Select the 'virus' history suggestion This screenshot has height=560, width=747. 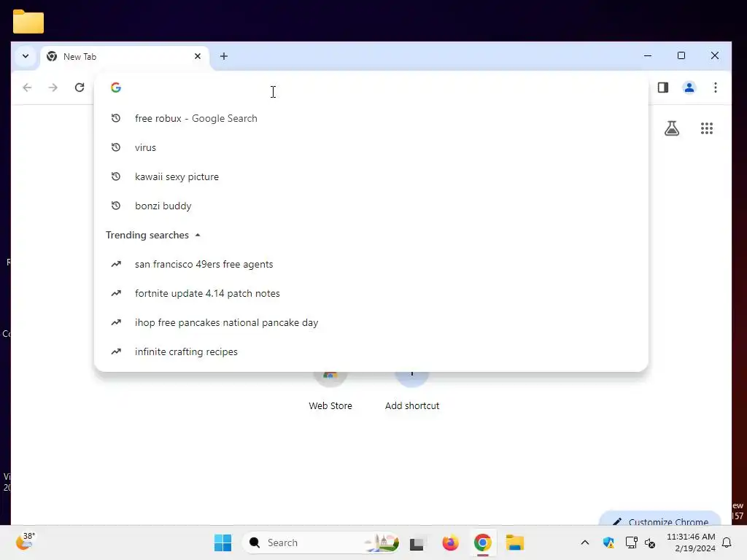tap(371, 147)
